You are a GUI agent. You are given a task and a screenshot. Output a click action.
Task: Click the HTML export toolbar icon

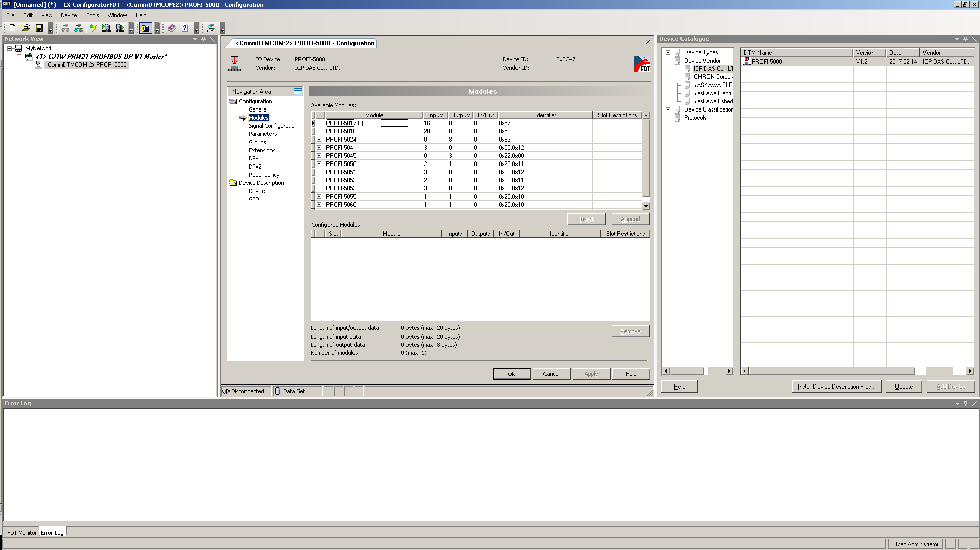coord(211,29)
